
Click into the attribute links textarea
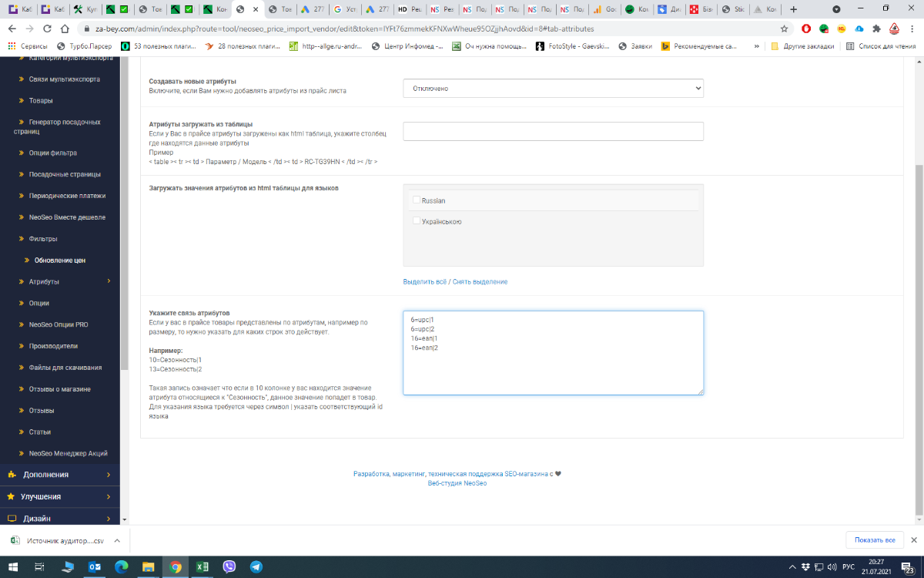(553, 353)
